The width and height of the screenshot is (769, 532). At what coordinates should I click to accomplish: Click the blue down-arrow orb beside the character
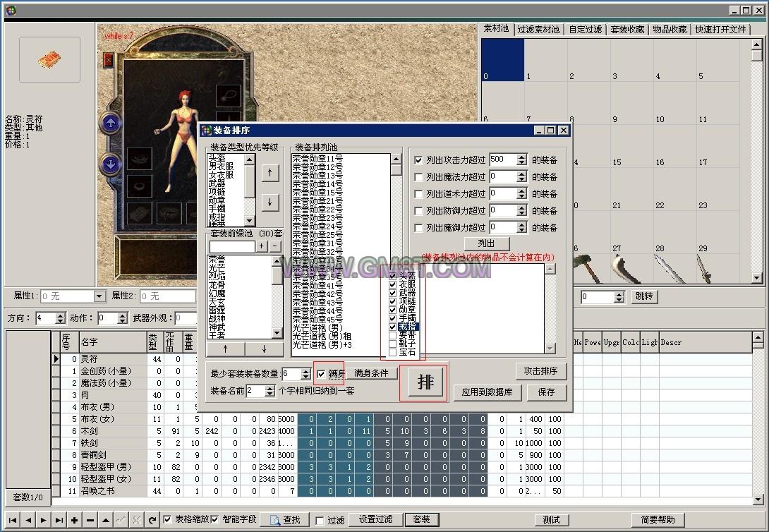[111, 164]
